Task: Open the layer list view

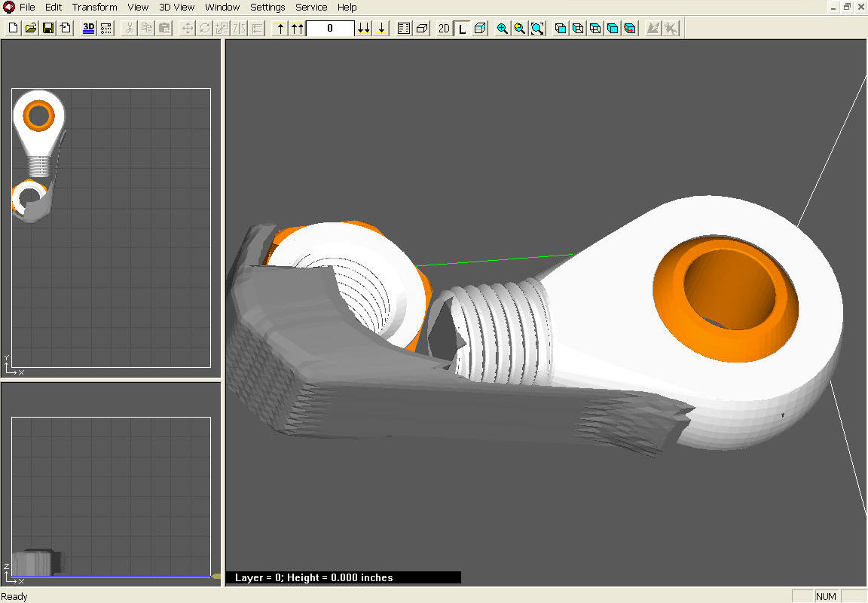Action: (x=403, y=28)
